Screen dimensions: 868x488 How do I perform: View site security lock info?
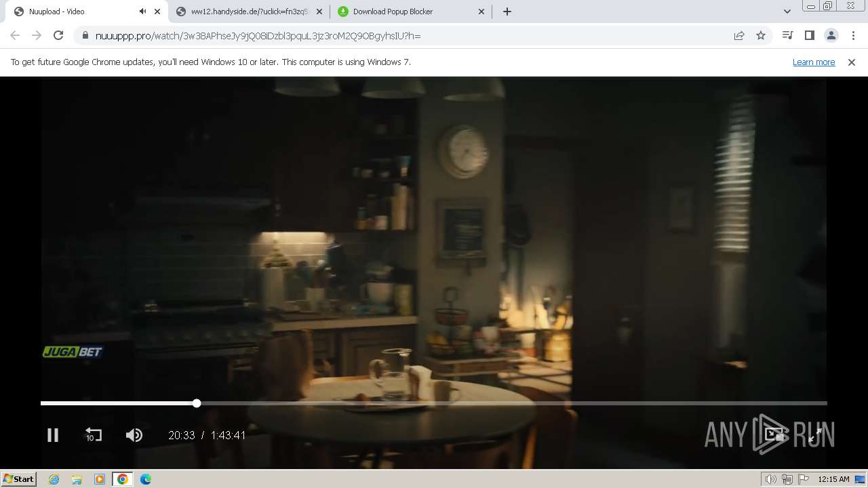[85, 35]
